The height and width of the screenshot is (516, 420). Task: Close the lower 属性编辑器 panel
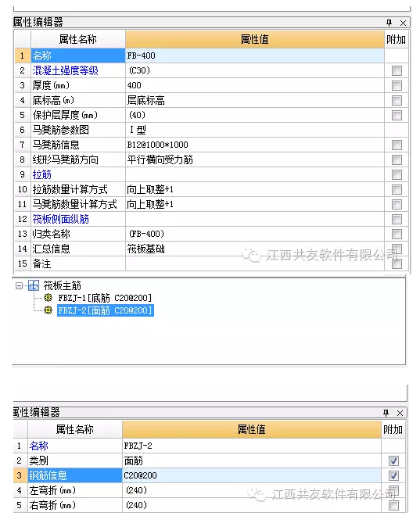click(400, 413)
